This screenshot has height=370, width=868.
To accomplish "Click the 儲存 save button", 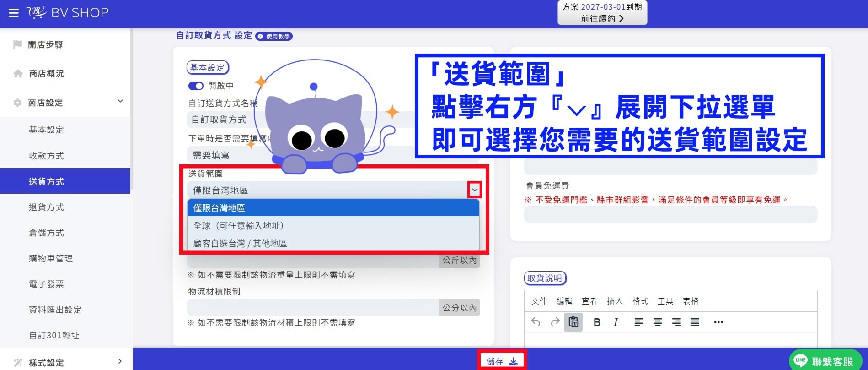I will click(x=502, y=361).
